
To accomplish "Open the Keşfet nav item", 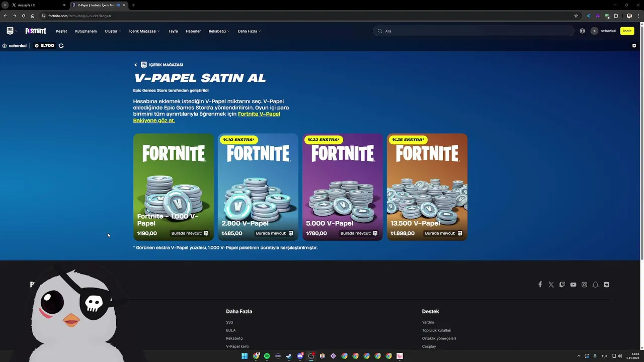I will click(61, 31).
